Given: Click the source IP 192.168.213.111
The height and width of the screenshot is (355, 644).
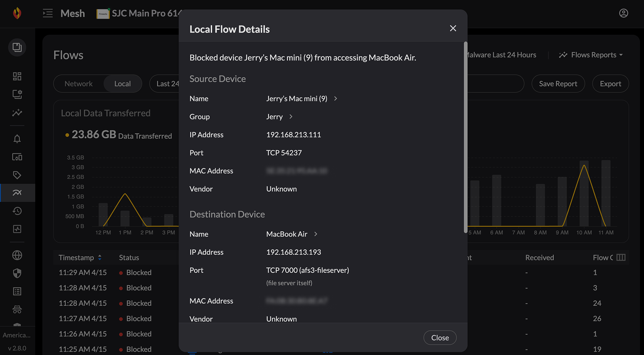Looking at the screenshot, I should pyautogui.click(x=294, y=135).
